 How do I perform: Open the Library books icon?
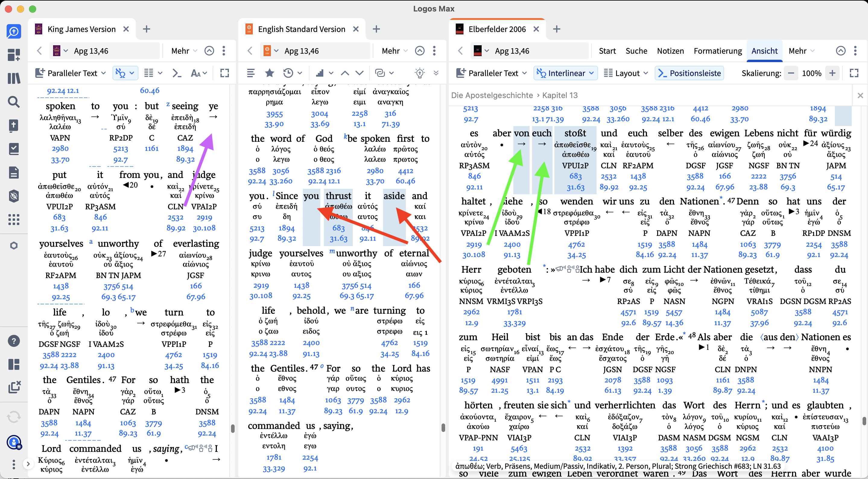click(x=14, y=78)
